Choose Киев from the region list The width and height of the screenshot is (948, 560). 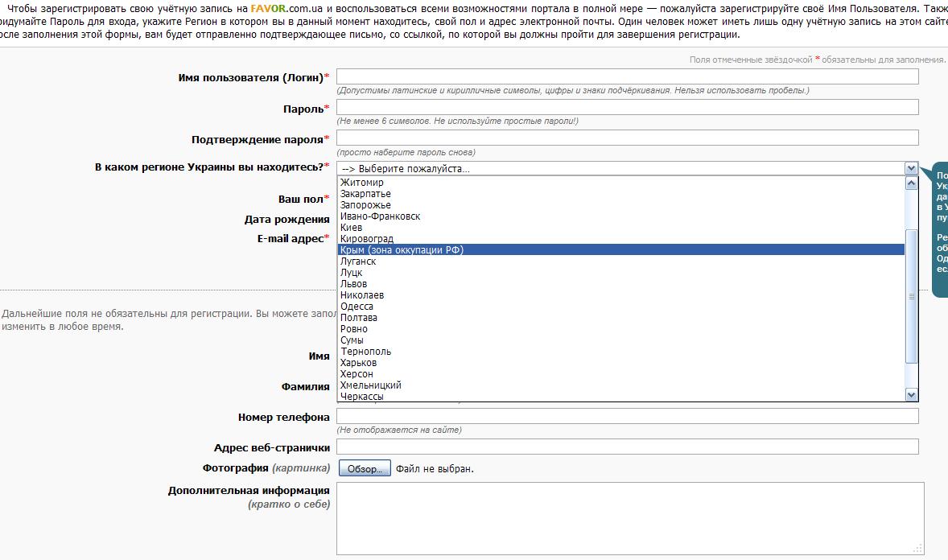click(x=352, y=228)
